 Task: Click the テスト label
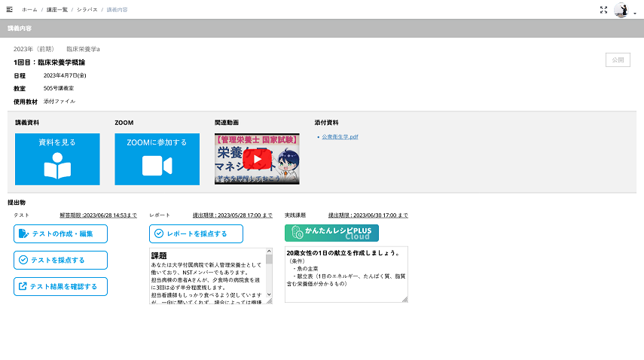[21, 215]
